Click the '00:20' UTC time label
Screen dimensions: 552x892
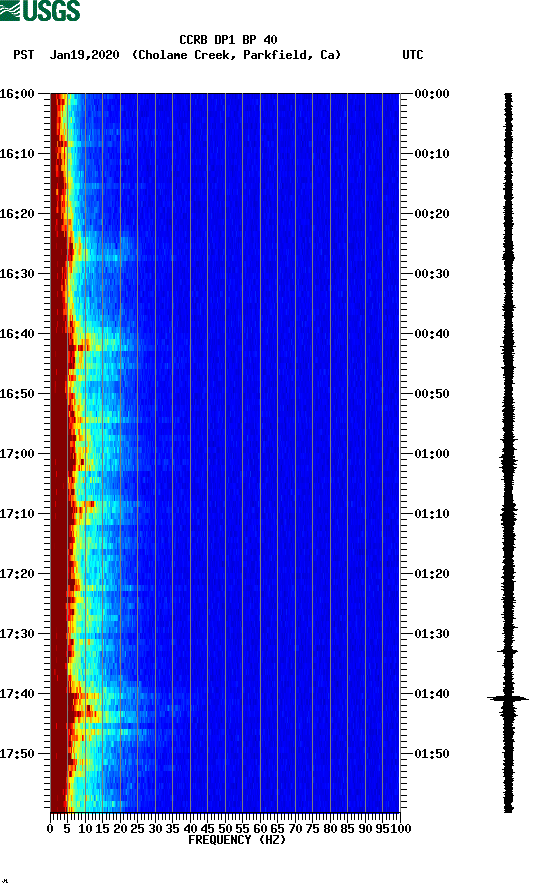(432, 214)
